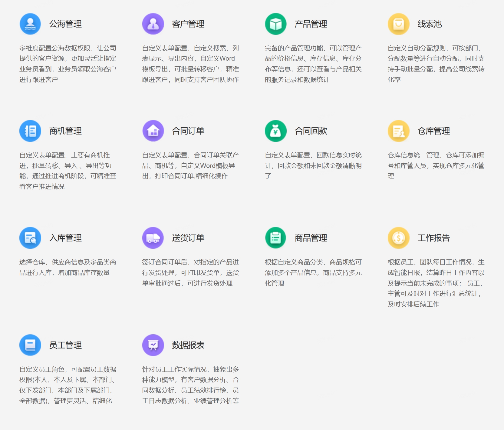Click the 合同订单 purple house icon
Viewport: 504px width, 430px height.
tap(153, 131)
